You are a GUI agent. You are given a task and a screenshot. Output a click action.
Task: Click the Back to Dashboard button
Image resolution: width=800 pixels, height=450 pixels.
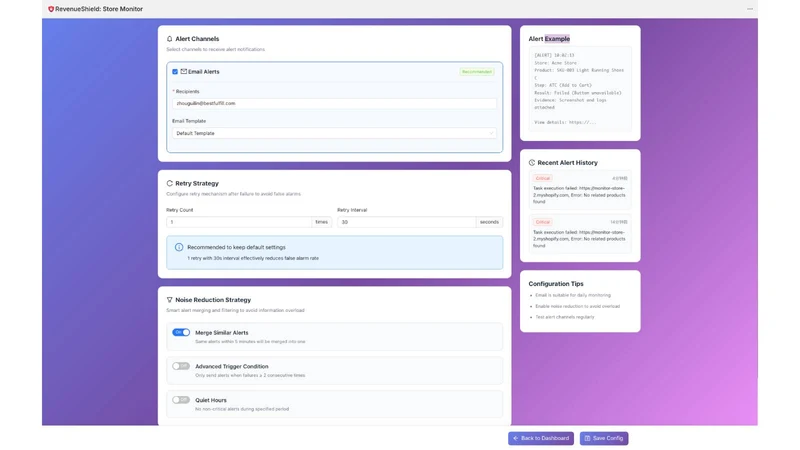coord(541,438)
